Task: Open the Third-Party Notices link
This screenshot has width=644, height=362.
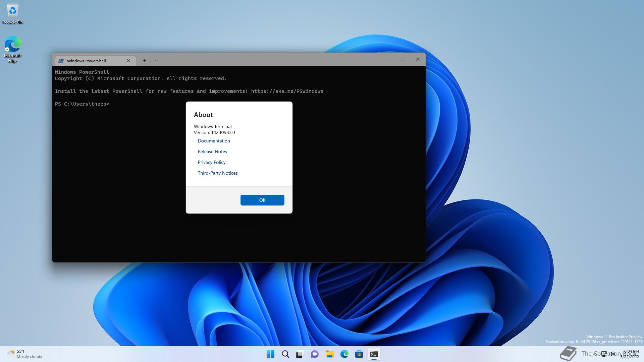Action: pyautogui.click(x=218, y=173)
